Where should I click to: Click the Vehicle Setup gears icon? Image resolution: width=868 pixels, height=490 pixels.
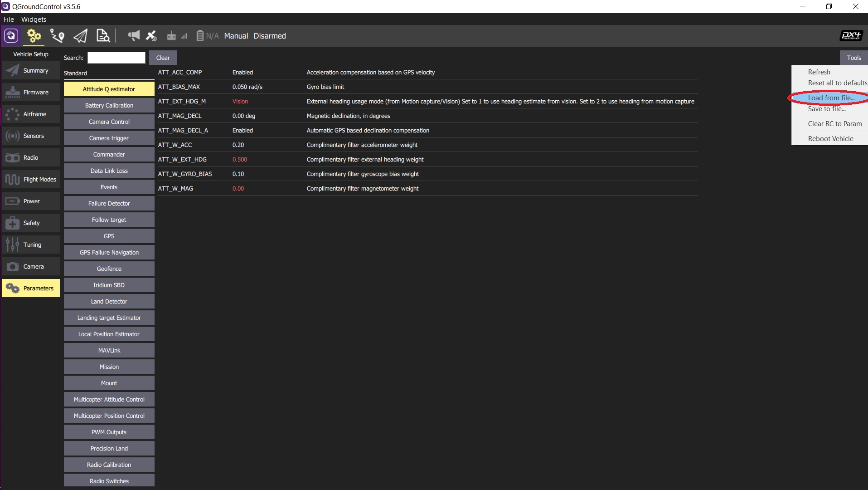click(x=34, y=36)
